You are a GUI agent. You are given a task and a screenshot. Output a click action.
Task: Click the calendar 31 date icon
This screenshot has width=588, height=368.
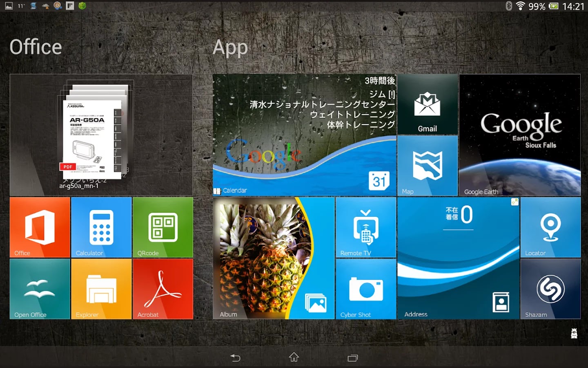coord(379,181)
